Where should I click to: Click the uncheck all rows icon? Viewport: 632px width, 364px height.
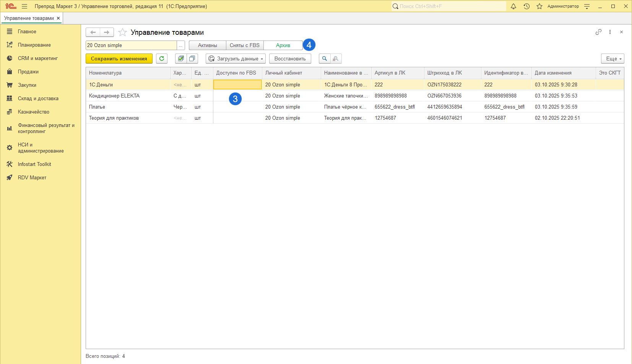(x=192, y=58)
